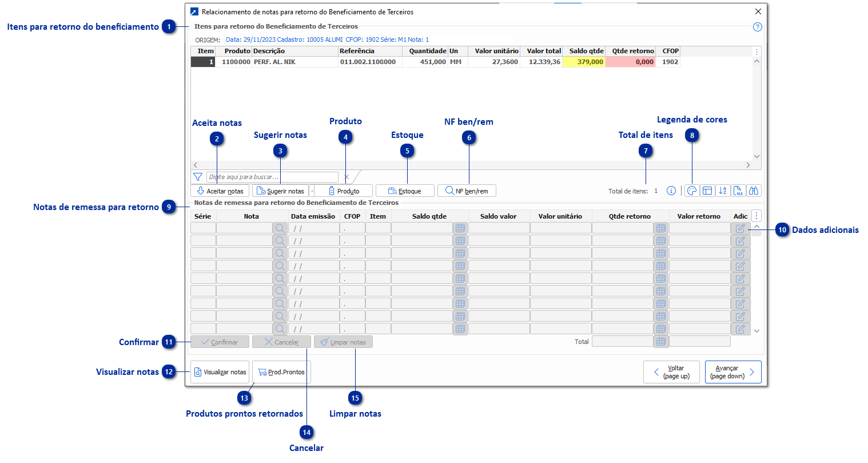
Task: Open the three-dot menu beside Adic column
Action: [x=756, y=216]
